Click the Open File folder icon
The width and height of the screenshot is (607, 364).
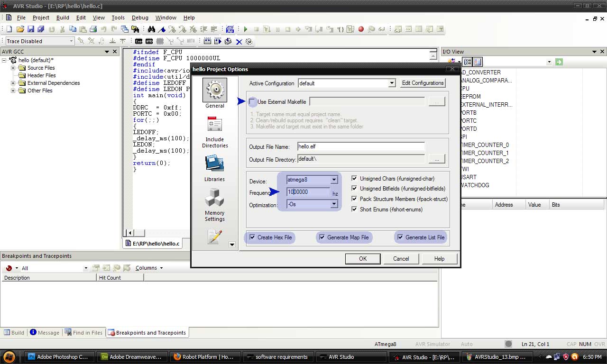(x=20, y=29)
